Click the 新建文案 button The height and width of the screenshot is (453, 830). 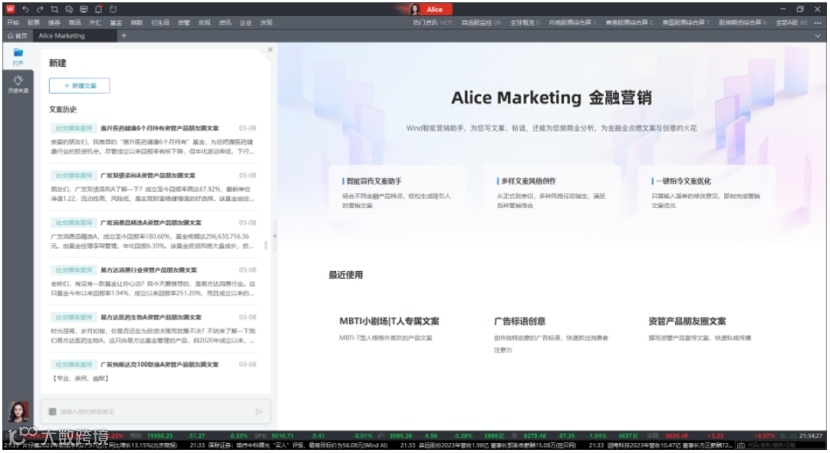(79, 86)
